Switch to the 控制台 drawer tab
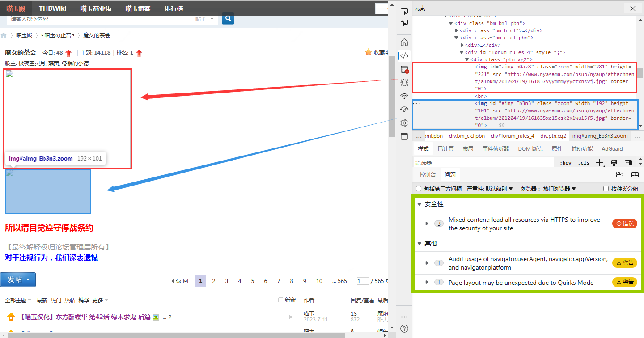 pyautogui.click(x=428, y=174)
